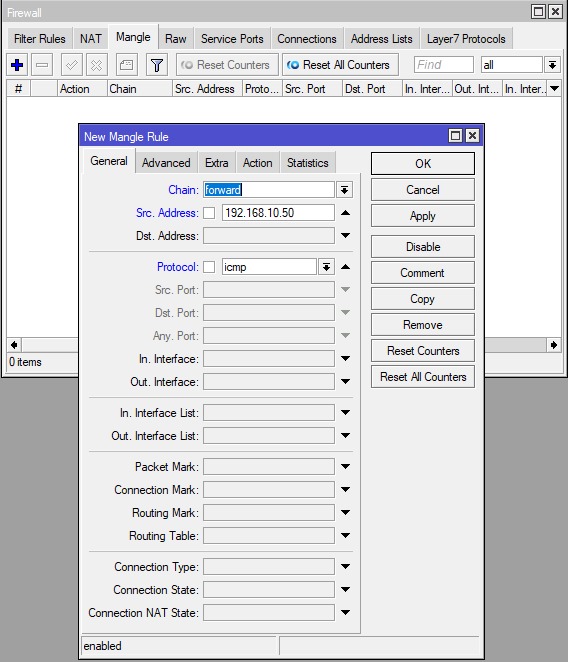Screen dimensions: 568x662
Task: Expand the Connection Mark field
Action: tap(345, 489)
